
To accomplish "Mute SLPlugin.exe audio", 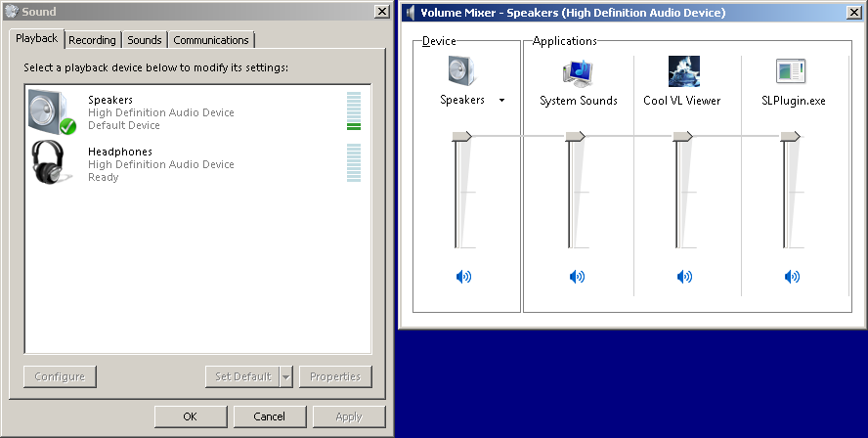I will (792, 277).
